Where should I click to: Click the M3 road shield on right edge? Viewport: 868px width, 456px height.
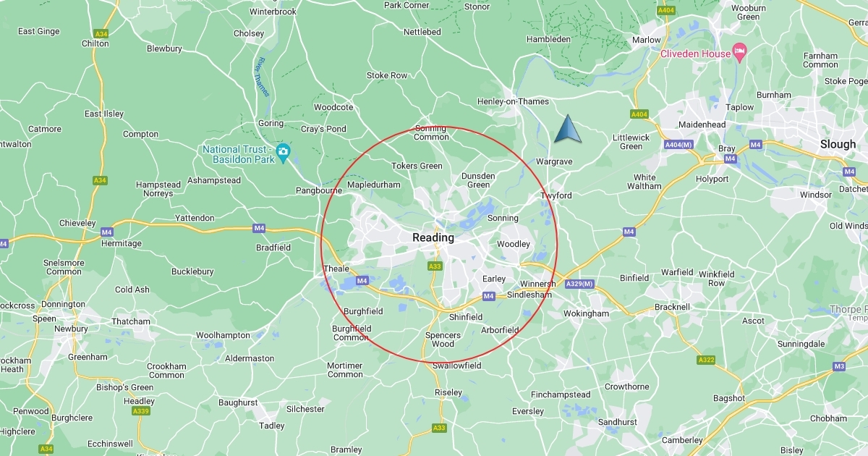click(838, 366)
